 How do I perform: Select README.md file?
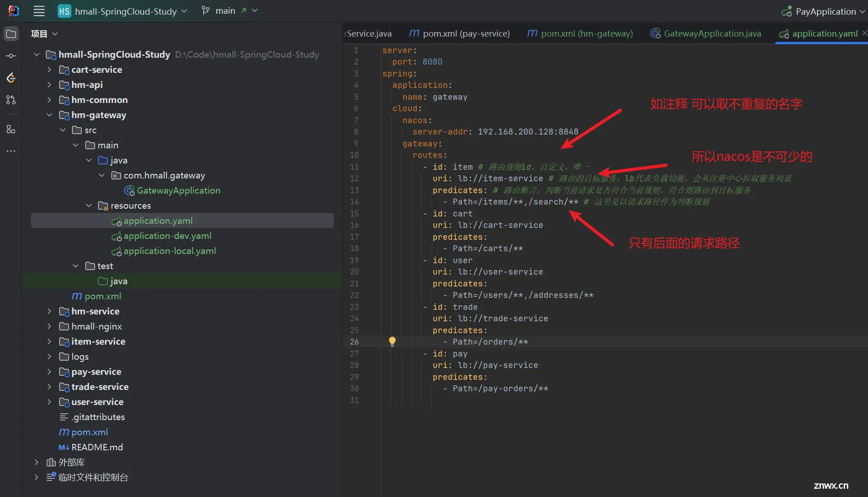(97, 447)
